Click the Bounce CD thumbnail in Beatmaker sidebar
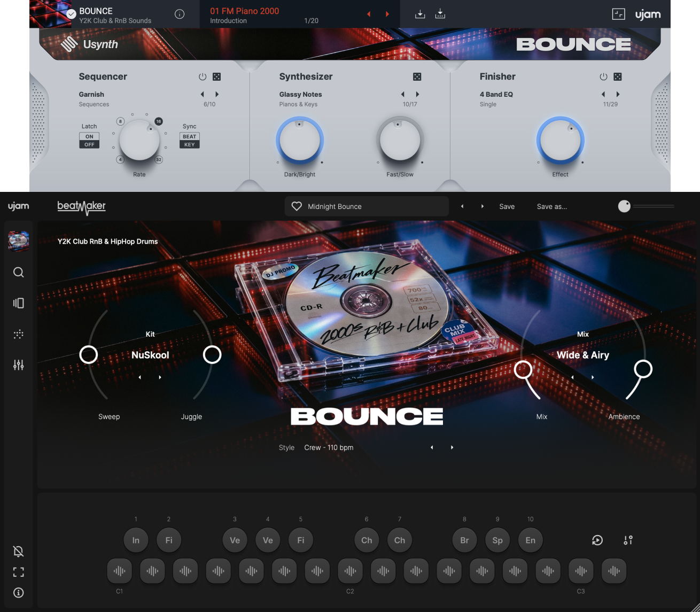 19,241
